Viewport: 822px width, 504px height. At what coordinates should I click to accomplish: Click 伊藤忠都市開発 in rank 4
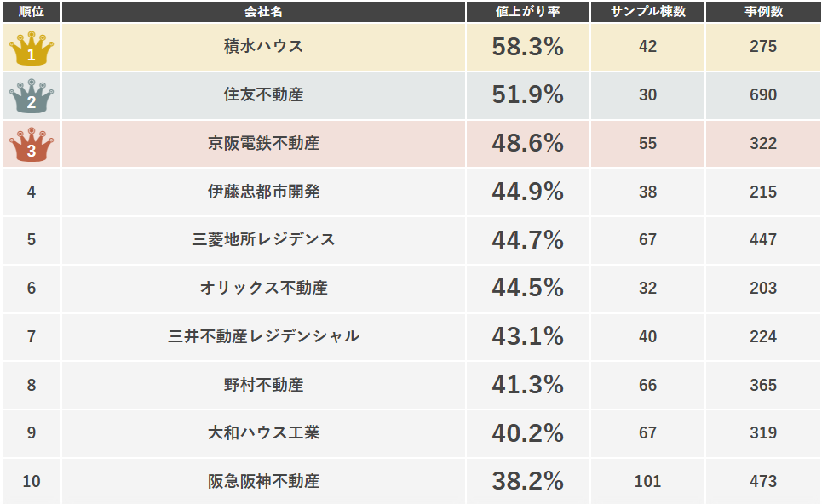point(264,192)
